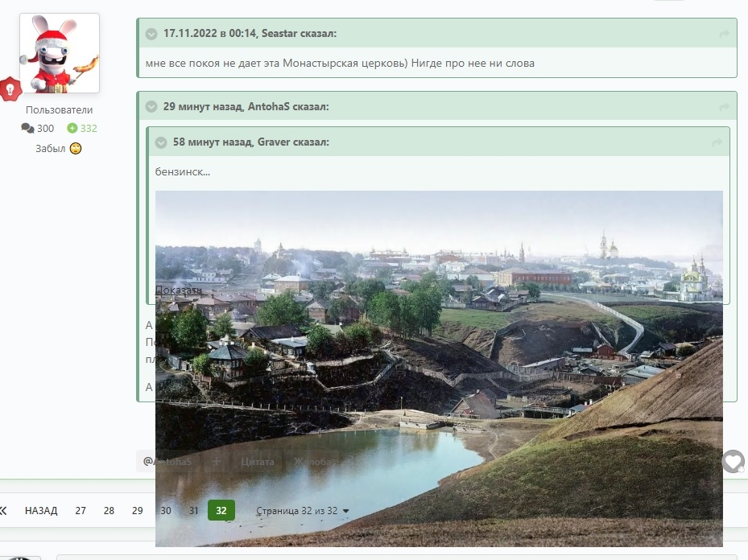Go to page 29

pyautogui.click(x=138, y=510)
